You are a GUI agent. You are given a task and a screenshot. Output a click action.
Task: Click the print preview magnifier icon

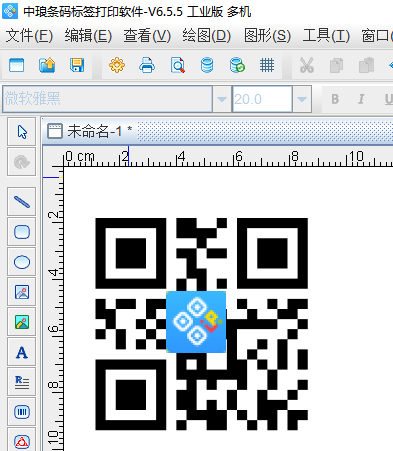[177, 65]
